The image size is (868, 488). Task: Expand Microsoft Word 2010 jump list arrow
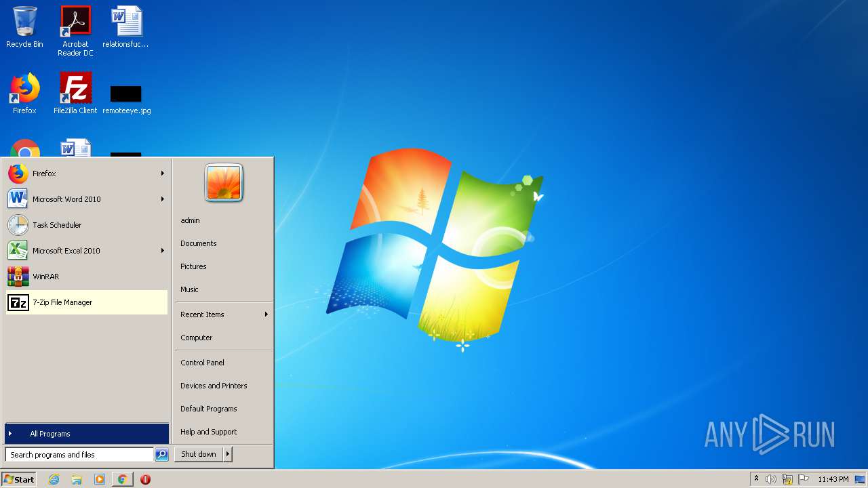click(163, 199)
